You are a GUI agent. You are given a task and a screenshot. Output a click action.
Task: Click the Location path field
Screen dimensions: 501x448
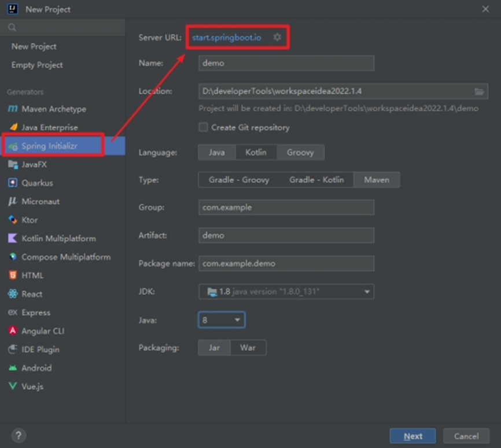pos(336,91)
